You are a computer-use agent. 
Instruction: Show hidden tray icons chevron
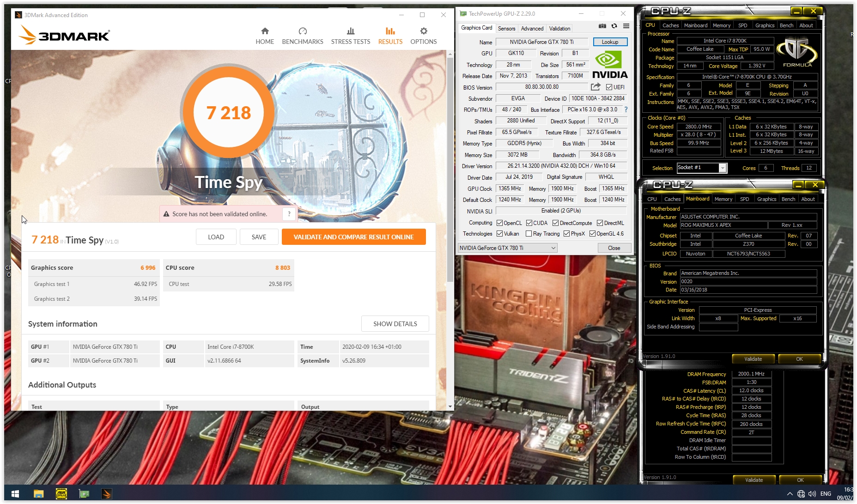[790, 494]
